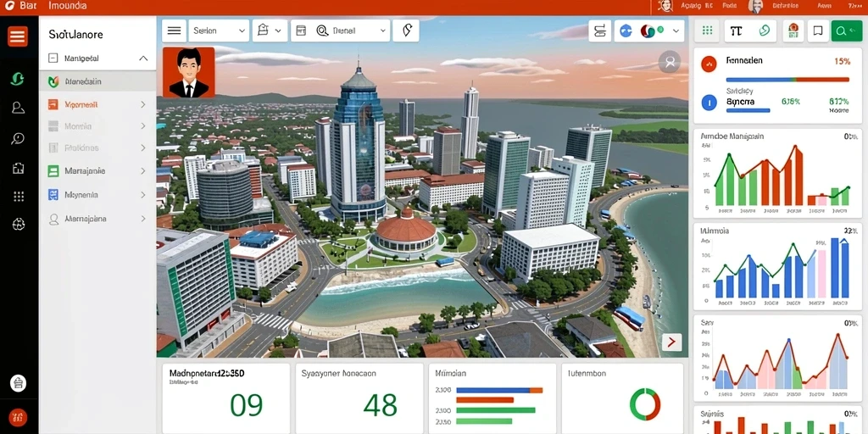Expand the grey Monnia row chevron
Viewport: 868px width, 434px height.
pyautogui.click(x=143, y=126)
